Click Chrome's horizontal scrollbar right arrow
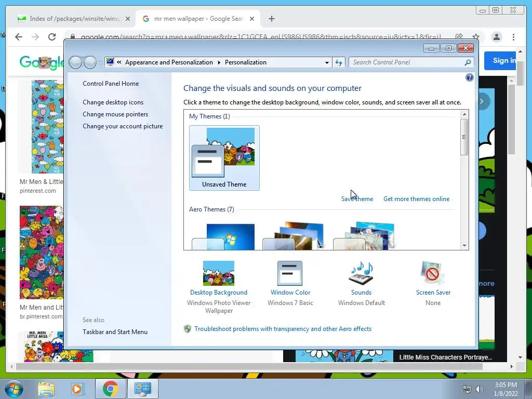The image size is (532, 399). (x=512, y=366)
